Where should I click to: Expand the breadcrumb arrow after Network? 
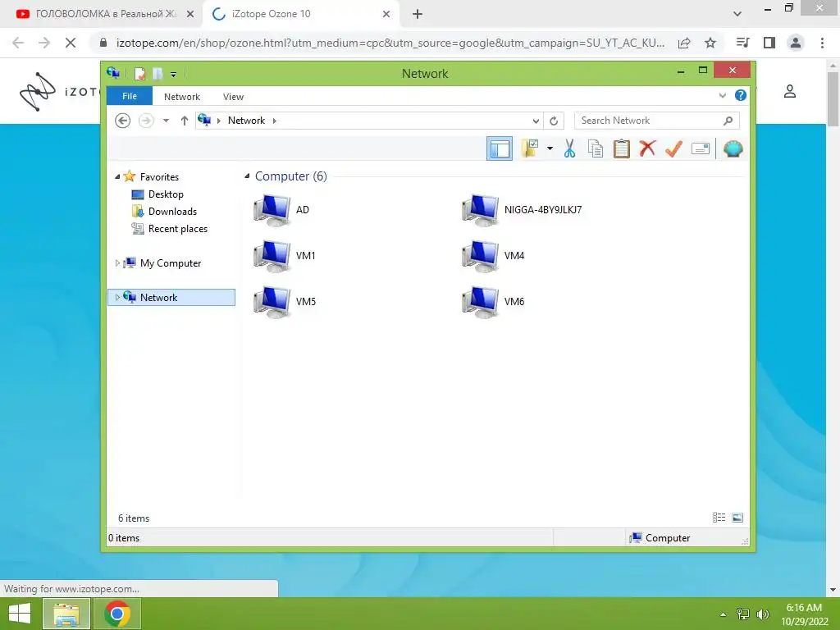(x=274, y=121)
